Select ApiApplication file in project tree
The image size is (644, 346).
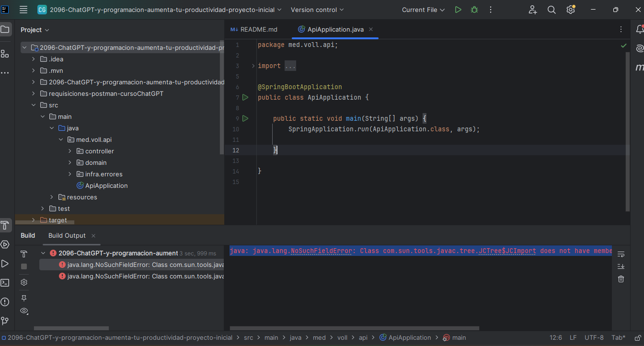[102, 185]
